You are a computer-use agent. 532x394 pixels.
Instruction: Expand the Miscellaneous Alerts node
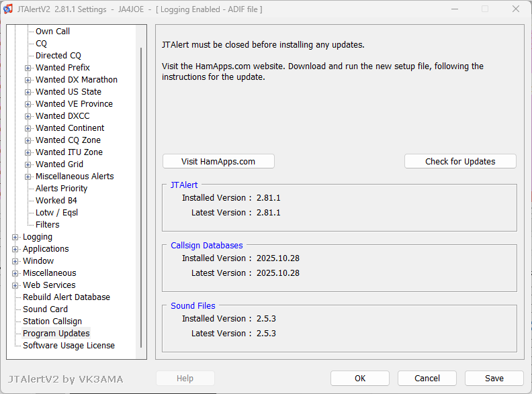tap(28, 177)
